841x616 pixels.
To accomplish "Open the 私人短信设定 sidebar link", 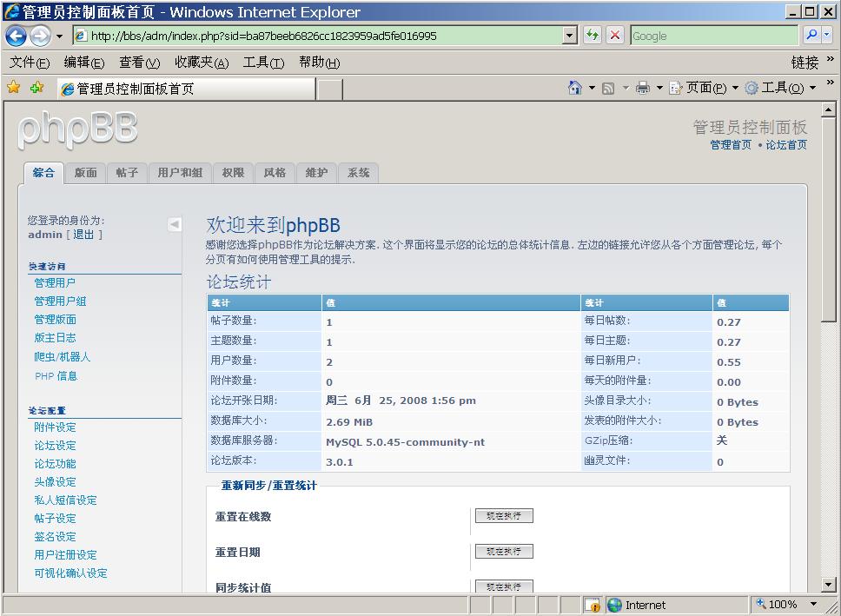I will pos(65,500).
